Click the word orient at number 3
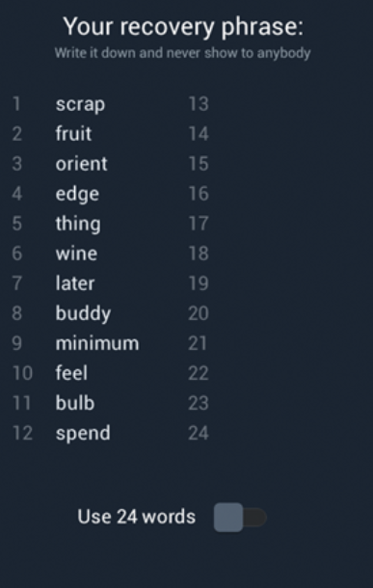The width and height of the screenshot is (373, 588). 81,164
